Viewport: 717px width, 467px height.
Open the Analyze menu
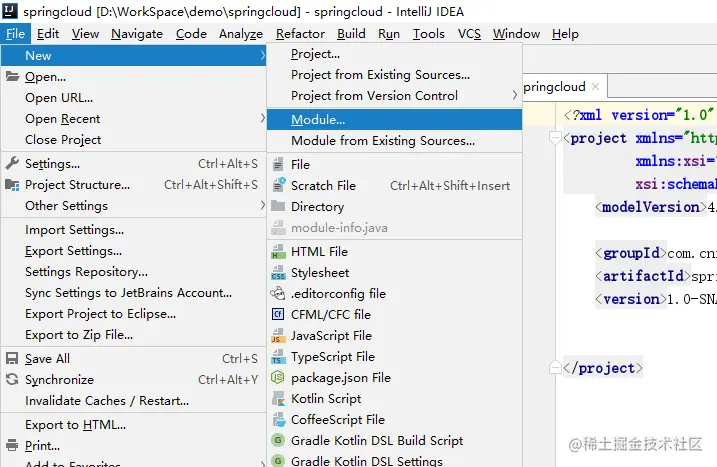[x=241, y=34]
